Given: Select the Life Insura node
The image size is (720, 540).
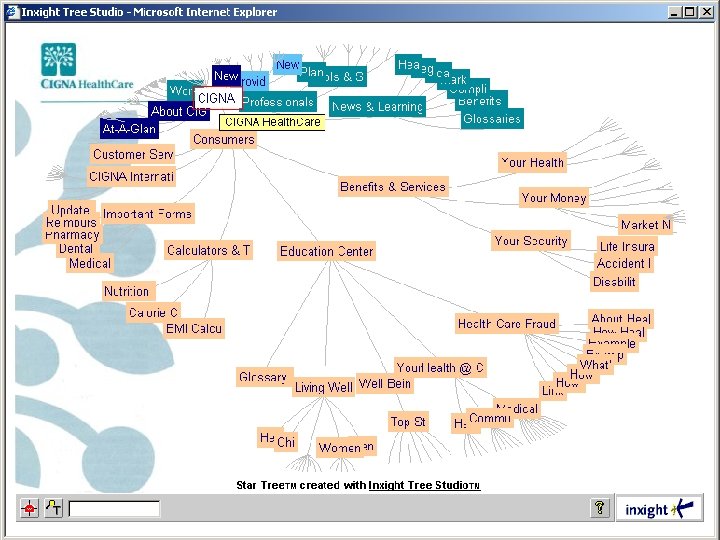Looking at the screenshot, I should coord(627,246).
